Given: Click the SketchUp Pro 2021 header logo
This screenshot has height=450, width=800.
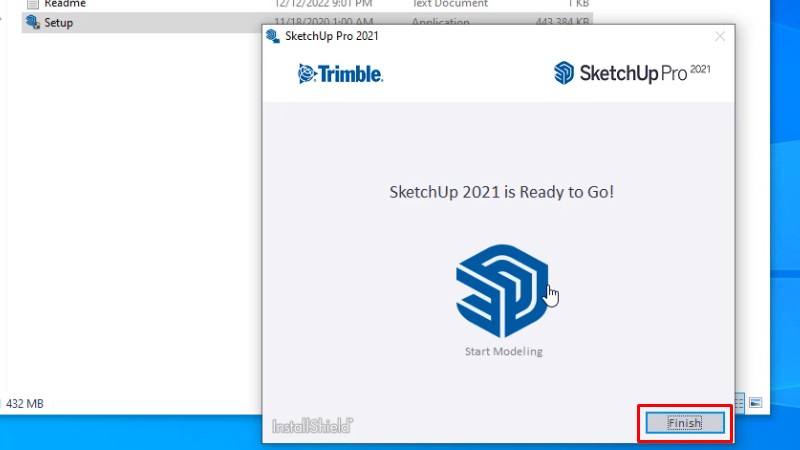Looking at the screenshot, I should click(632, 73).
